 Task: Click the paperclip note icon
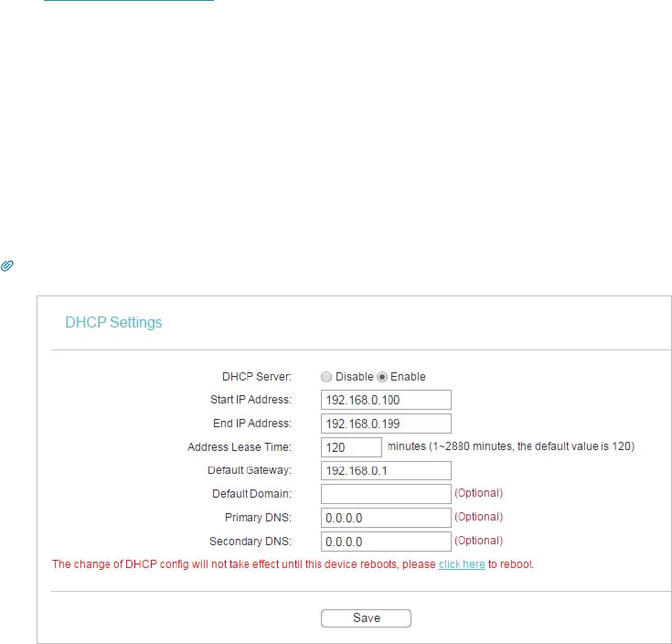(x=7, y=266)
